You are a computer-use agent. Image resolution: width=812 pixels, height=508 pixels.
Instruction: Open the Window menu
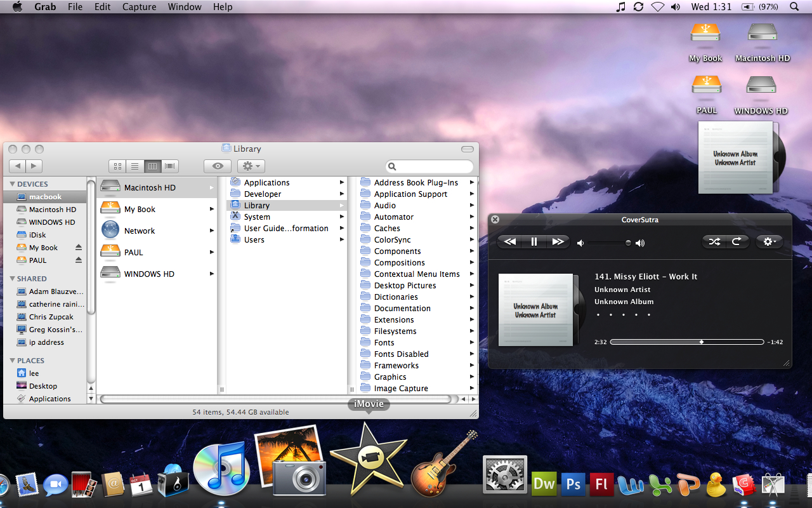[185, 7]
